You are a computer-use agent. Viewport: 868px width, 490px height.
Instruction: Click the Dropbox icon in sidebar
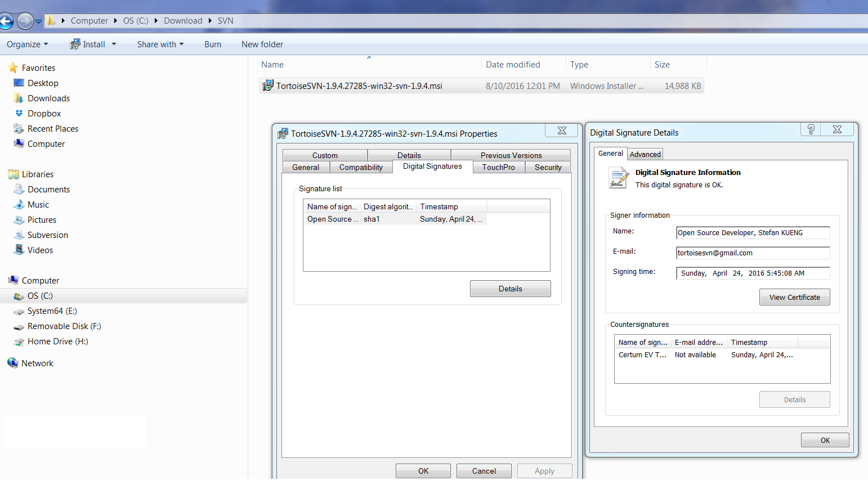point(19,113)
